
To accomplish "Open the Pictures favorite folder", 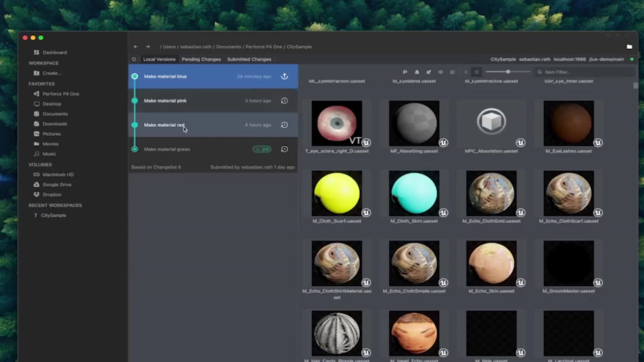I will point(47,134).
